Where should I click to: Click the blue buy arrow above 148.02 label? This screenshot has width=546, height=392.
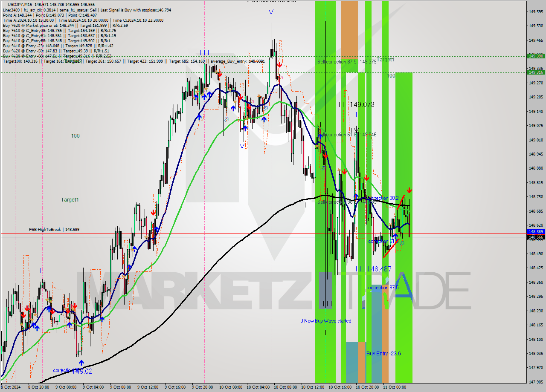pyautogui.click(x=81, y=363)
